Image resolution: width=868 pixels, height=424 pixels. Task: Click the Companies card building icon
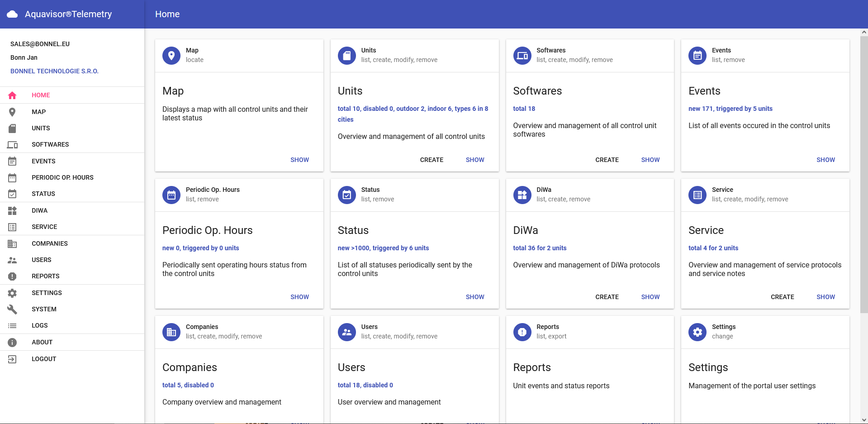[x=171, y=332]
